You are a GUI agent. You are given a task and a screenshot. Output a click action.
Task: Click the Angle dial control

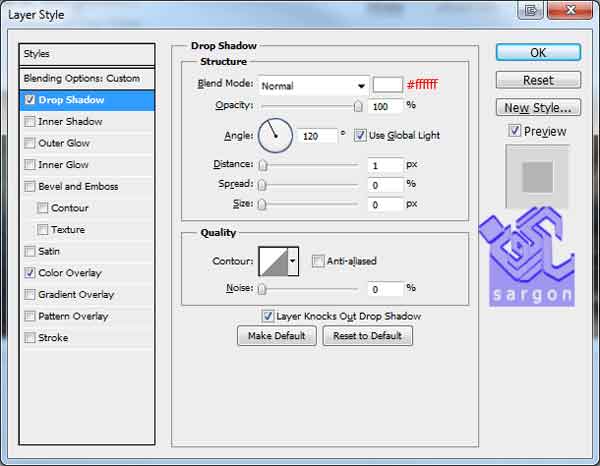(x=276, y=135)
